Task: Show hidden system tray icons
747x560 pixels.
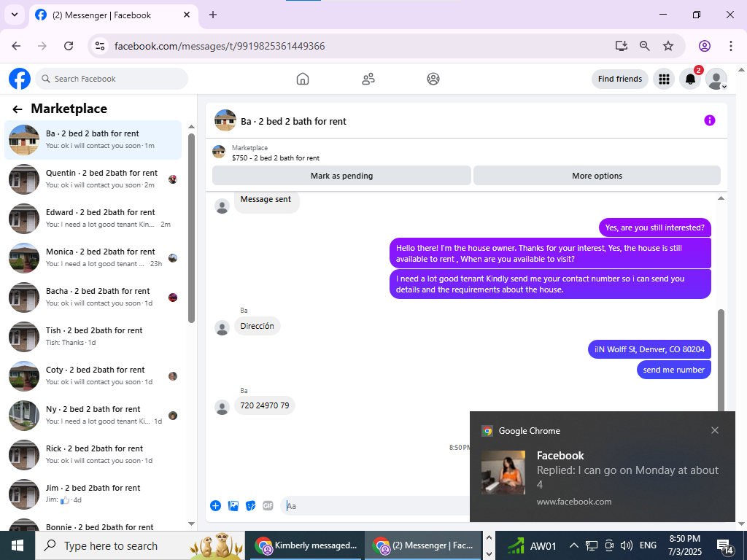Action: [x=574, y=545]
